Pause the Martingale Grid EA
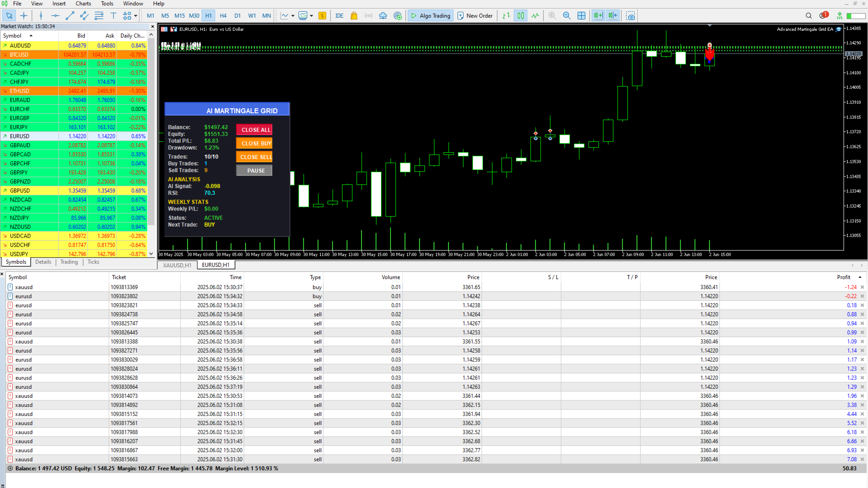Screen dimensions: 868x488 pyautogui.click(x=254, y=170)
